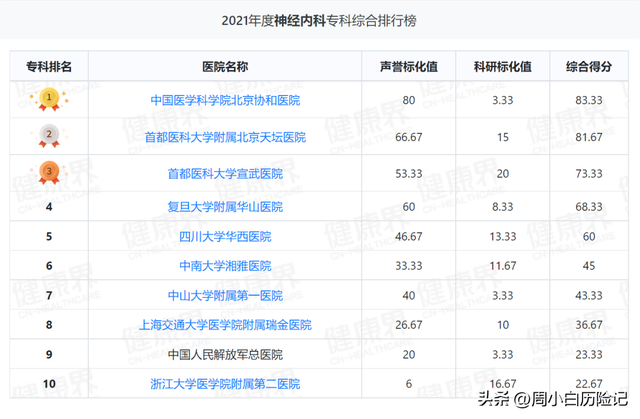Select total score 45 for 湘雅医院
This screenshot has height=419, width=640.
coord(589,266)
